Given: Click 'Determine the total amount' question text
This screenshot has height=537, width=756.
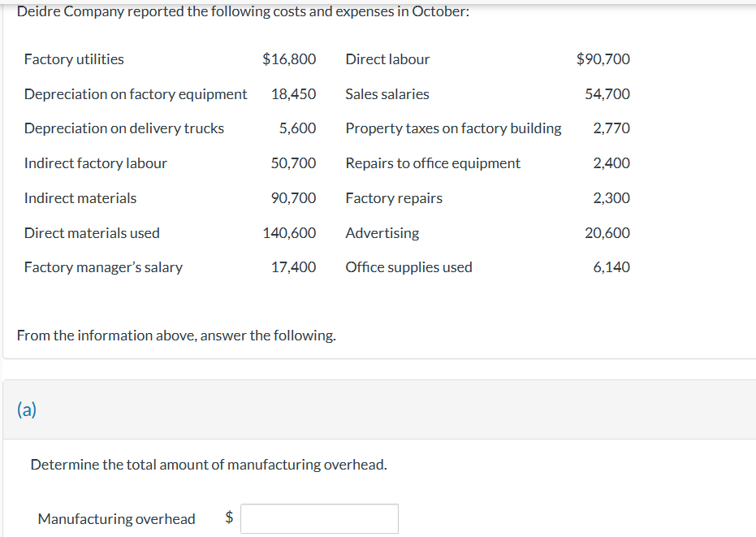Looking at the screenshot, I should pyautogui.click(x=209, y=465).
